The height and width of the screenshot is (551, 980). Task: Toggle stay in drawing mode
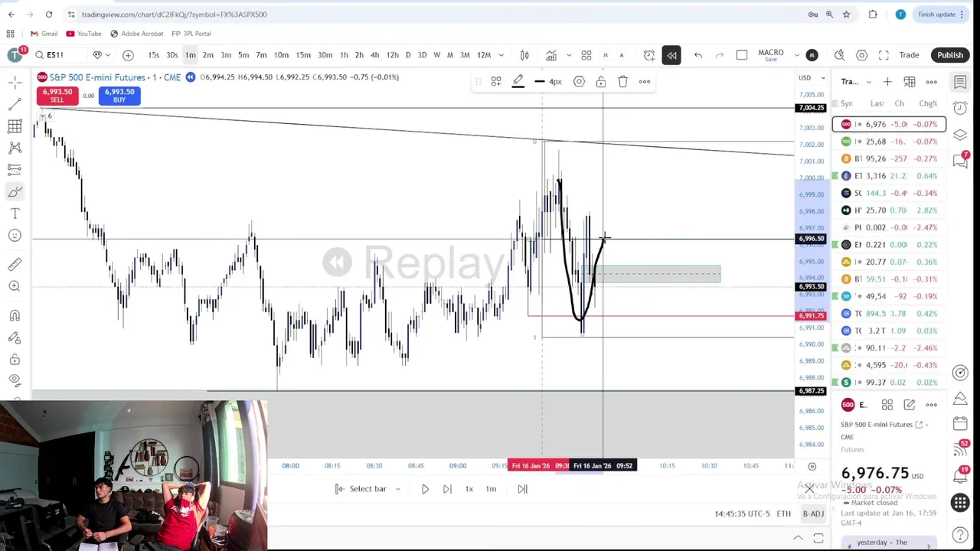15,337
